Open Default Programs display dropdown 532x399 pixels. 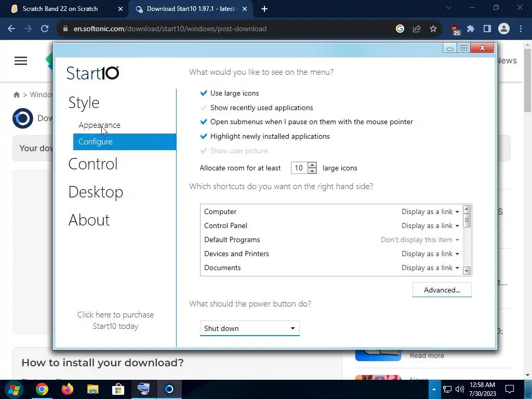coord(420,240)
